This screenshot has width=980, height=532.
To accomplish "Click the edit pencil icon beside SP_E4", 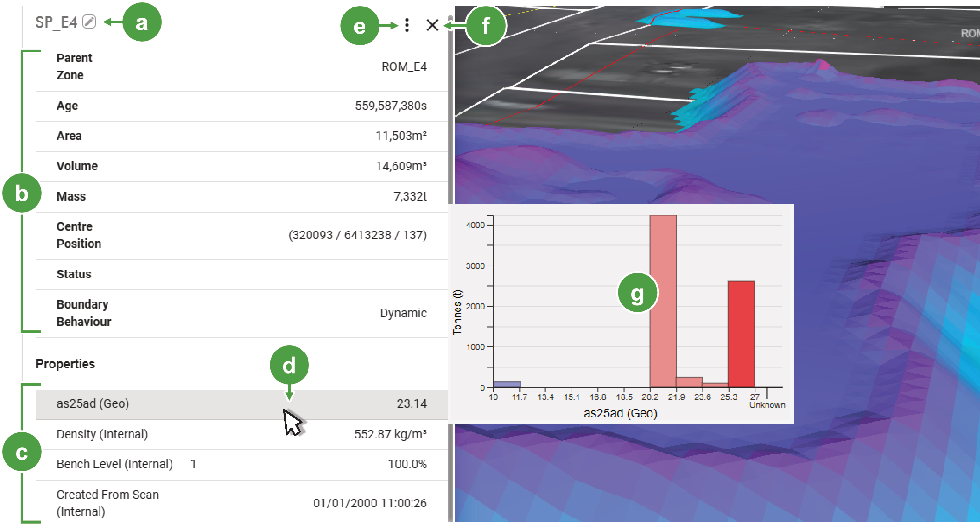I will click(89, 22).
